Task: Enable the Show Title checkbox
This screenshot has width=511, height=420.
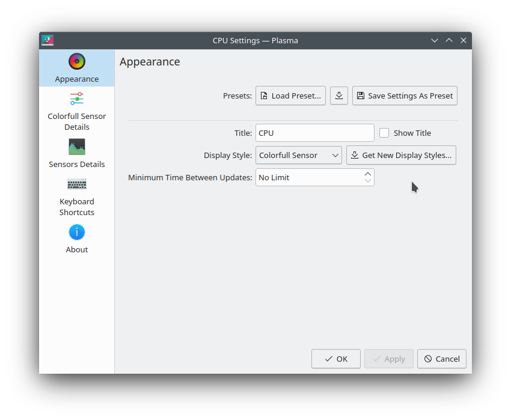Action: coord(384,133)
